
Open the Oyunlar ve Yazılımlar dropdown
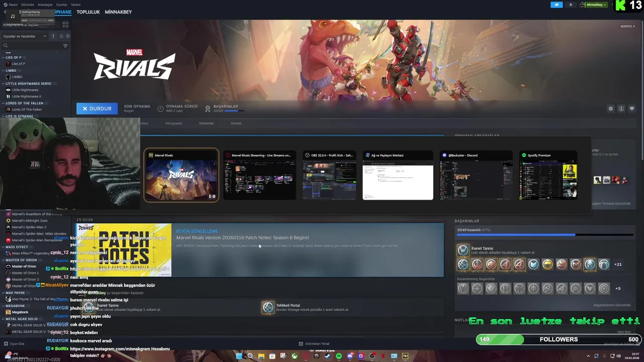[25, 36]
